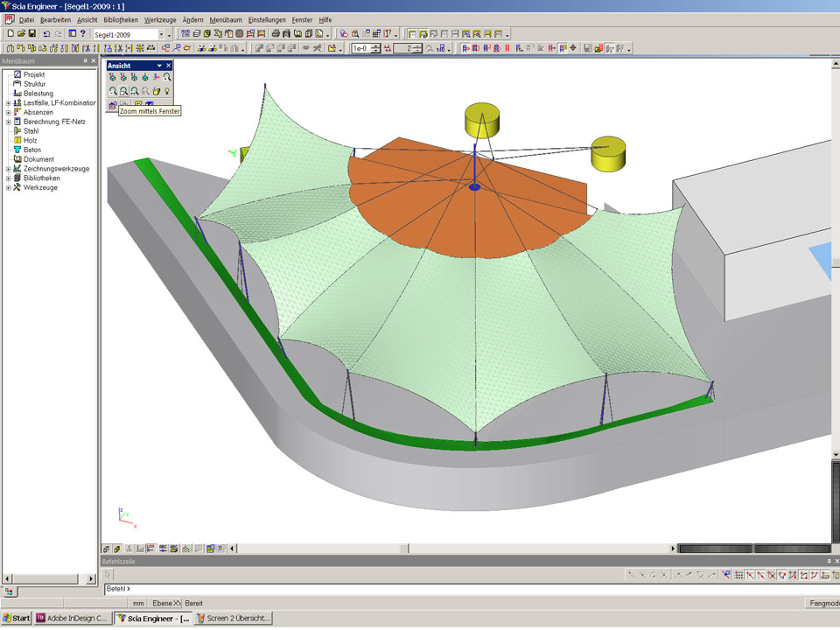Open the Segel1-2009 project dropdown
The image size is (840, 630).
[160, 34]
